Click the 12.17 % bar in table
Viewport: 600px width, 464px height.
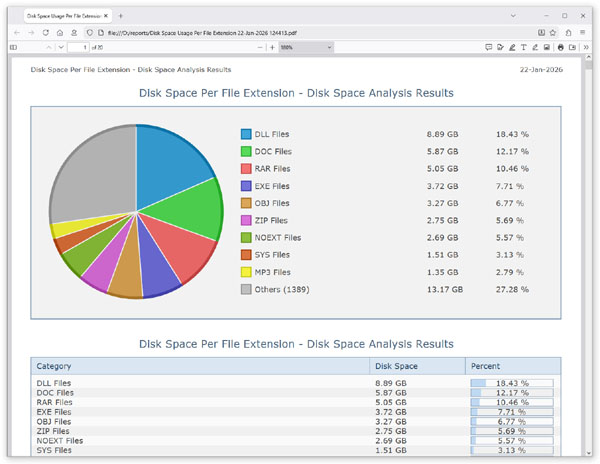point(512,392)
